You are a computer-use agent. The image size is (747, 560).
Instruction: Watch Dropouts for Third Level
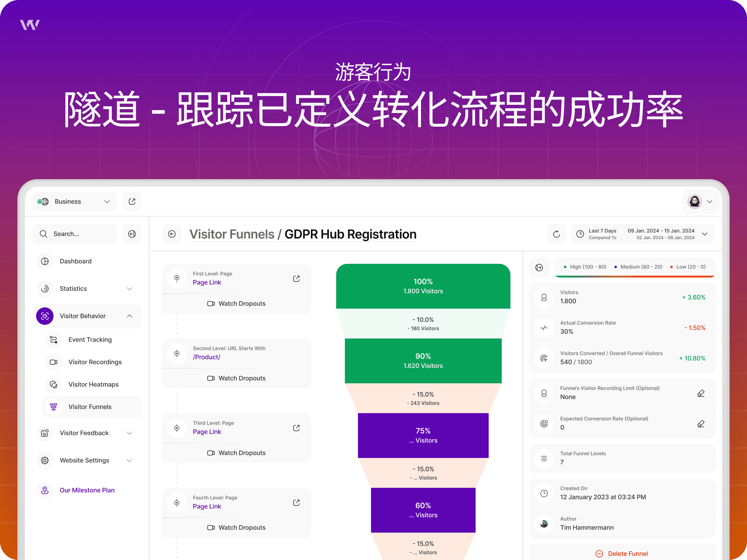(x=236, y=453)
